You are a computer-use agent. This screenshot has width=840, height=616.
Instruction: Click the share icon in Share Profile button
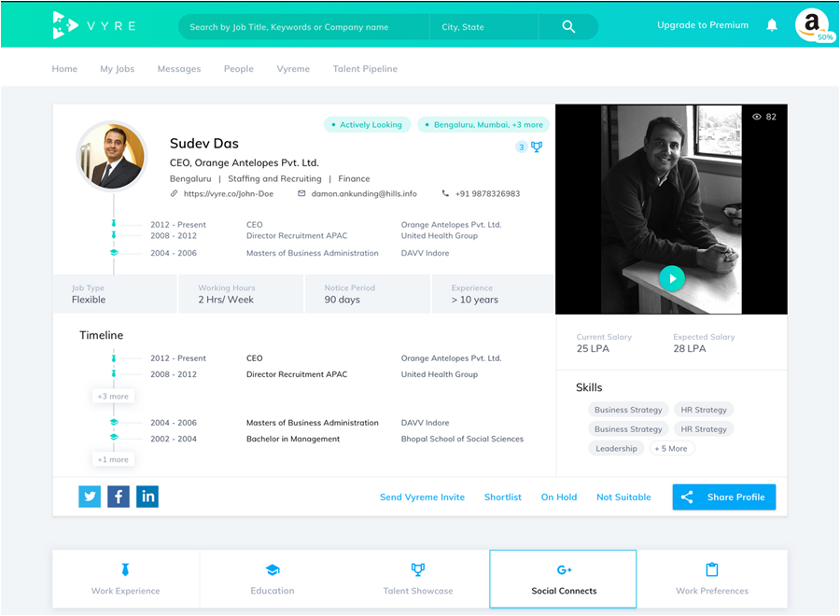click(687, 497)
